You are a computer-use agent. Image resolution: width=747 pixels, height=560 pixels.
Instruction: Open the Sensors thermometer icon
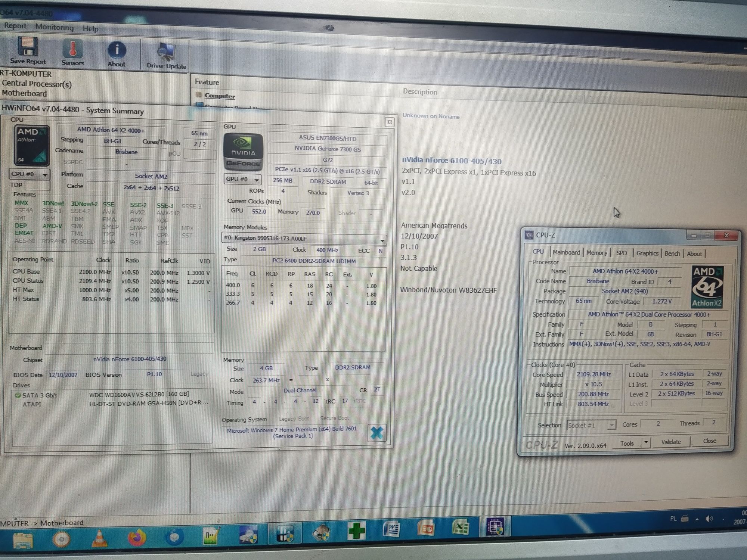[x=73, y=49]
